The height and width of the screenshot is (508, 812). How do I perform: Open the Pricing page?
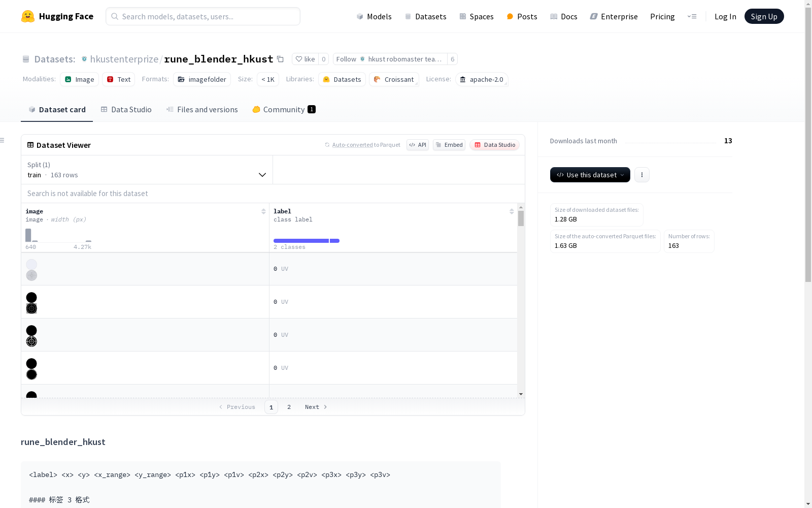(662, 16)
